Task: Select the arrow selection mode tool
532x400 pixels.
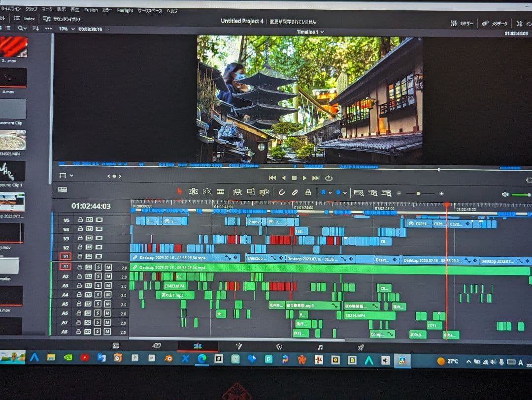Action: (x=179, y=191)
